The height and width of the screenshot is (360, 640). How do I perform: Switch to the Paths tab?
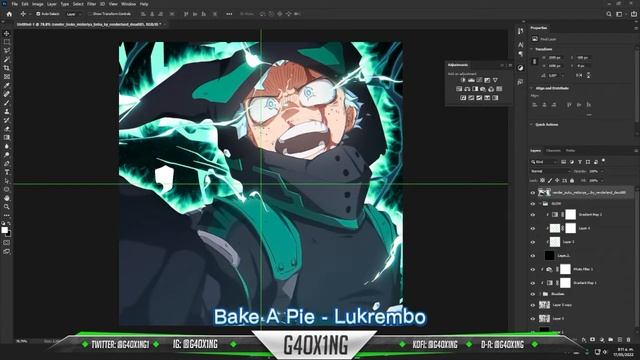(570, 151)
